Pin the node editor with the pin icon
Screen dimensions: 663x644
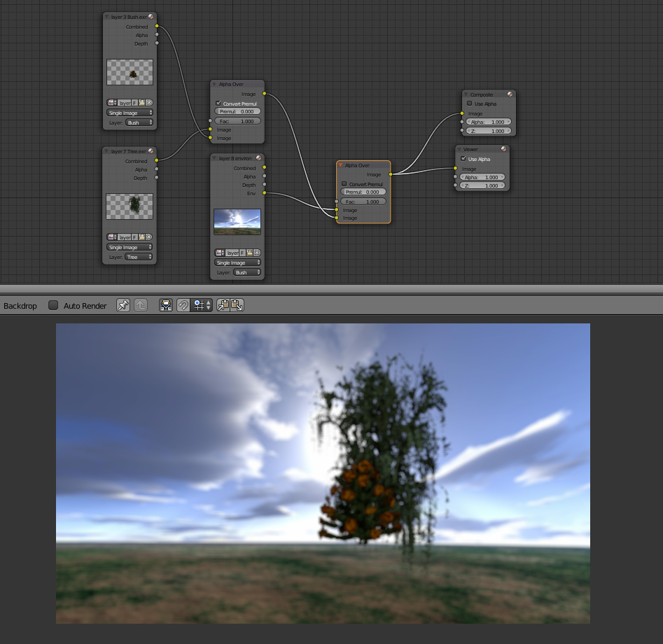123,305
